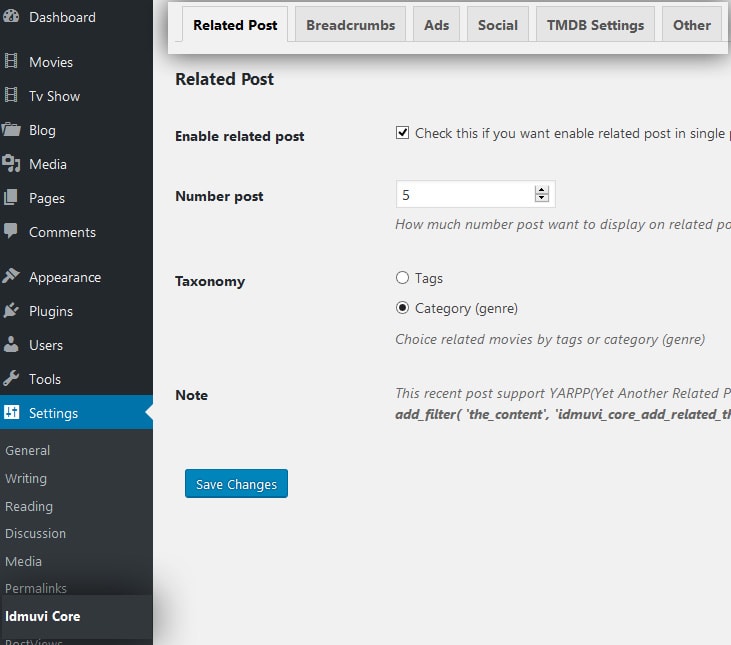Open the Blog folder icon
This screenshot has height=645, width=731.
[x=11, y=130]
